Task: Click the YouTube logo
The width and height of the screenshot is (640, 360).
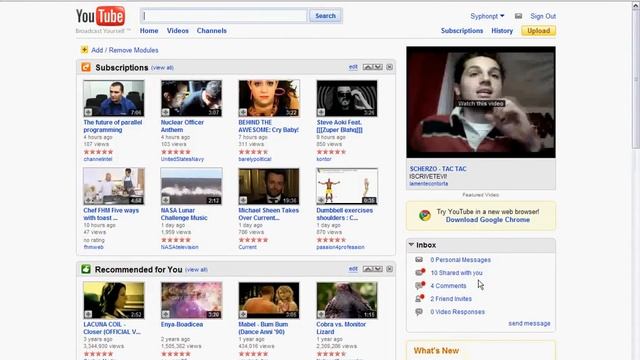Action: click(x=100, y=16)
